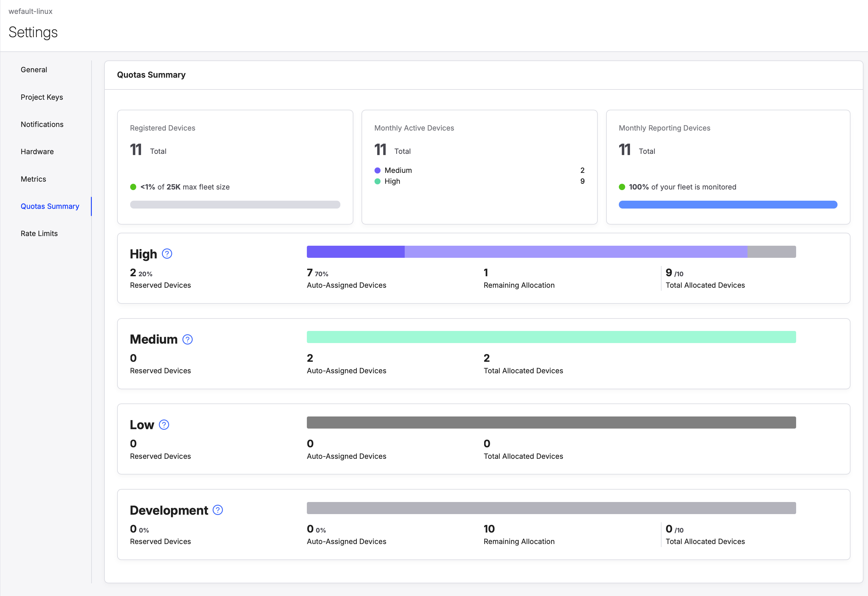Click the green High legend dot
The height and width of the screenshot is (596, 868).
point(377,181)
